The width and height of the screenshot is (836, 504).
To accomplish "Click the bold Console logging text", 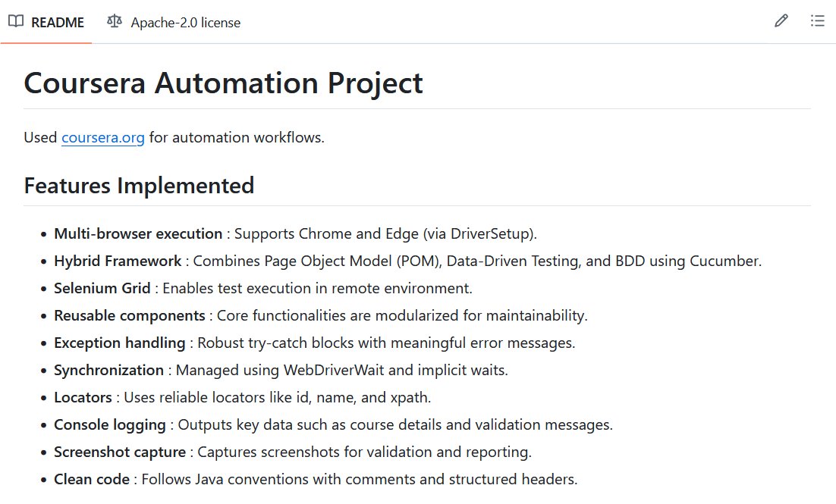I will click(110, 424).
